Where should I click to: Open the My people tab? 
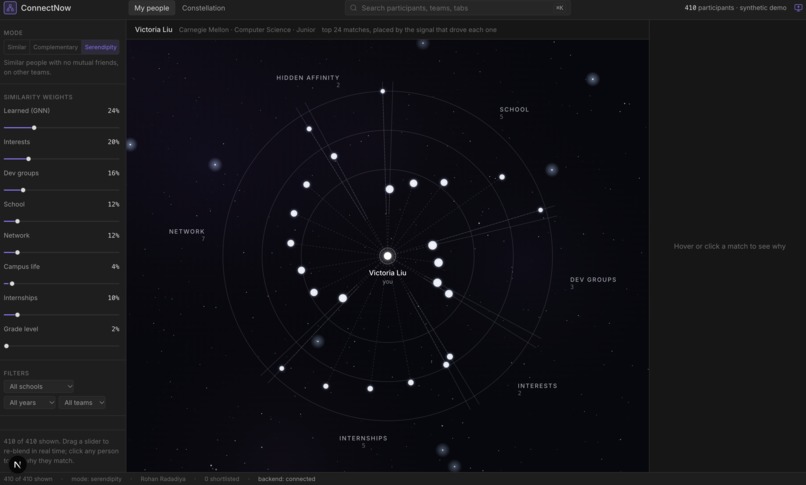(x=152, y=8)
